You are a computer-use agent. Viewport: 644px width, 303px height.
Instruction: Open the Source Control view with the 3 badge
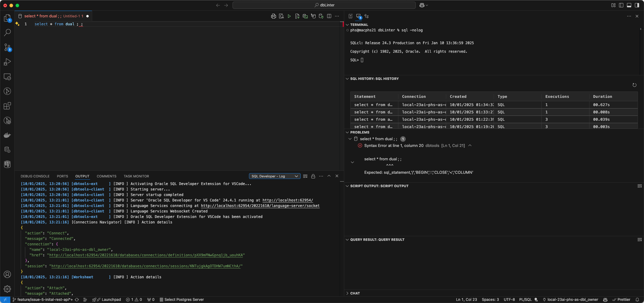[7, 47]
